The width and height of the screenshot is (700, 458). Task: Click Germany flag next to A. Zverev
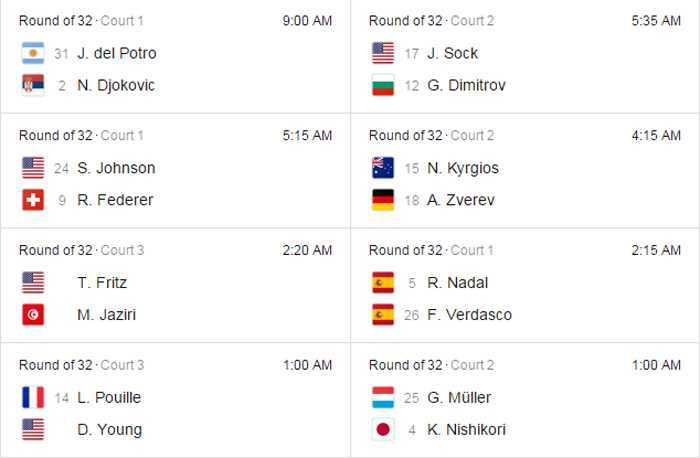click(383, 200)
